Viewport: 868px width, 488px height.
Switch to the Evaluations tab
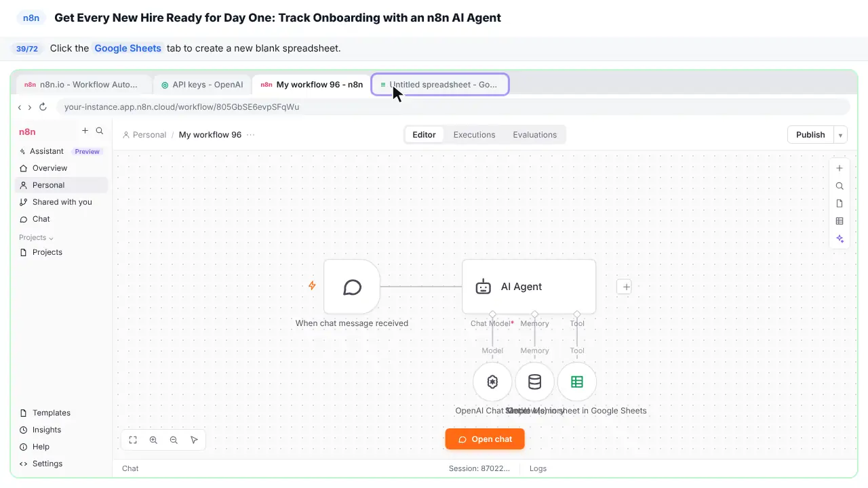[x=534, y=135]
